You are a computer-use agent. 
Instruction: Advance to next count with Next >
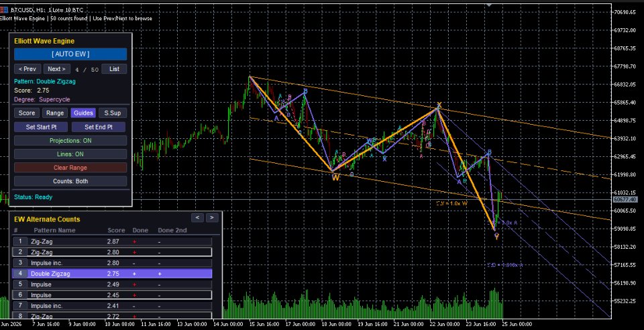tap(56, 69)
